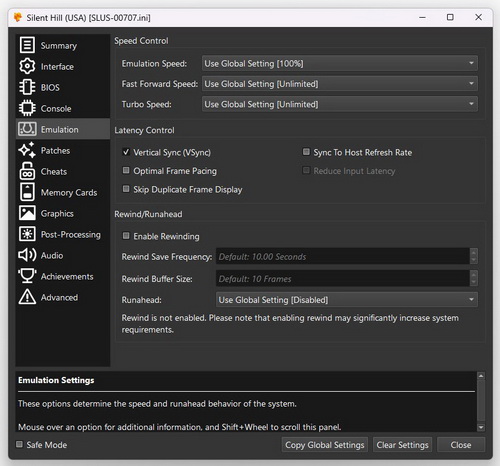Enable Optimal Frame Pacing checkbox
The width and height of the screenshot is (500, 466).
[x=126, y=171]
